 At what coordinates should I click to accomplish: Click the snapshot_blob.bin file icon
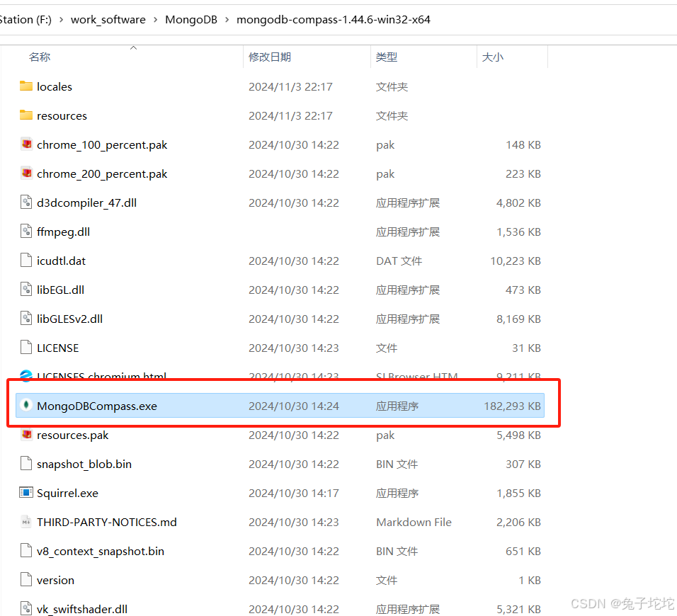26,463
